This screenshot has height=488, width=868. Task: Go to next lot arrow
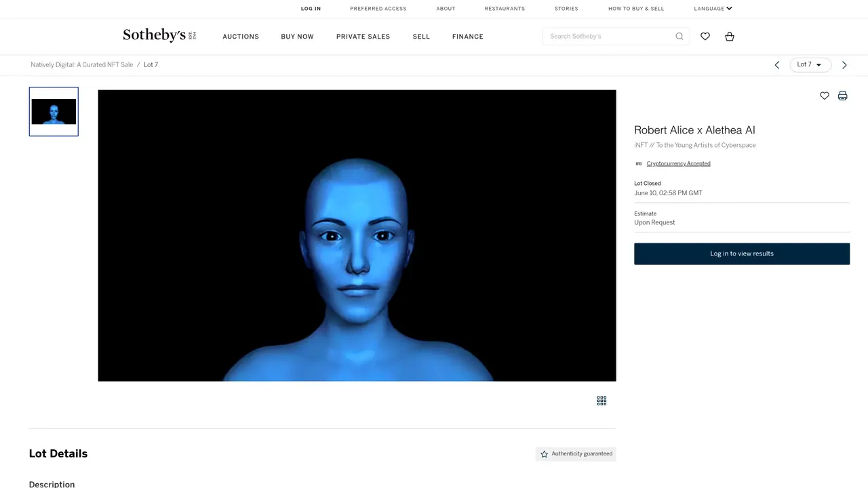pyautogui.click(x=844, y=65)
